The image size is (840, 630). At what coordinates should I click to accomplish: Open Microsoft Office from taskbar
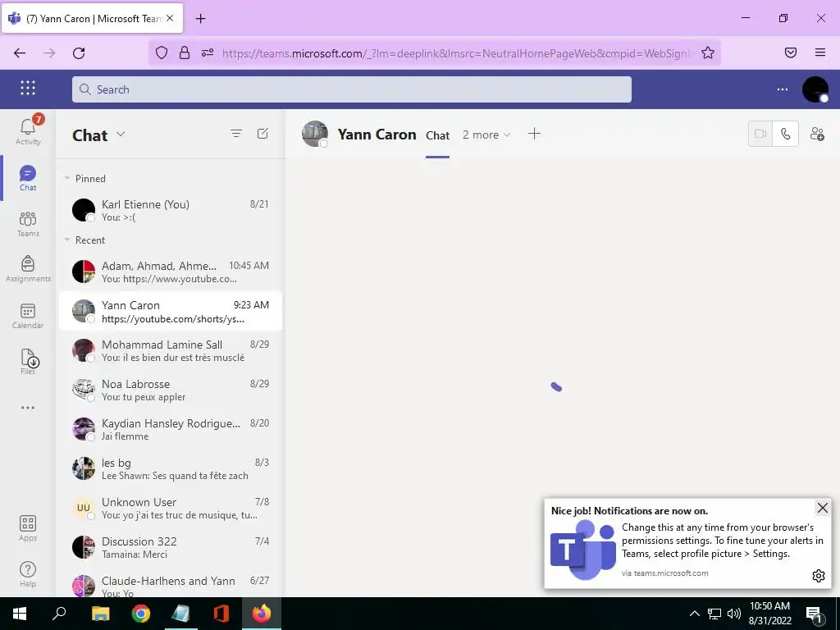221,614
